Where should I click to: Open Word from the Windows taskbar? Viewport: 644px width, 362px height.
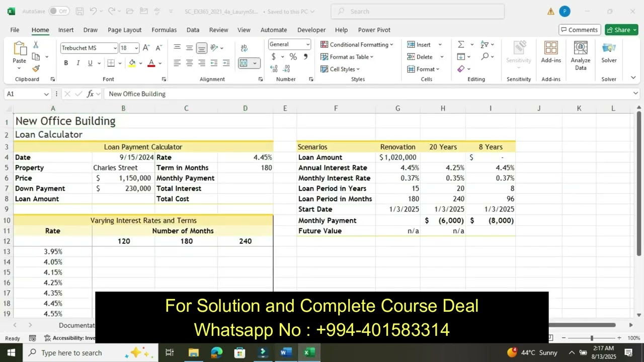click(x=286, y=352)
